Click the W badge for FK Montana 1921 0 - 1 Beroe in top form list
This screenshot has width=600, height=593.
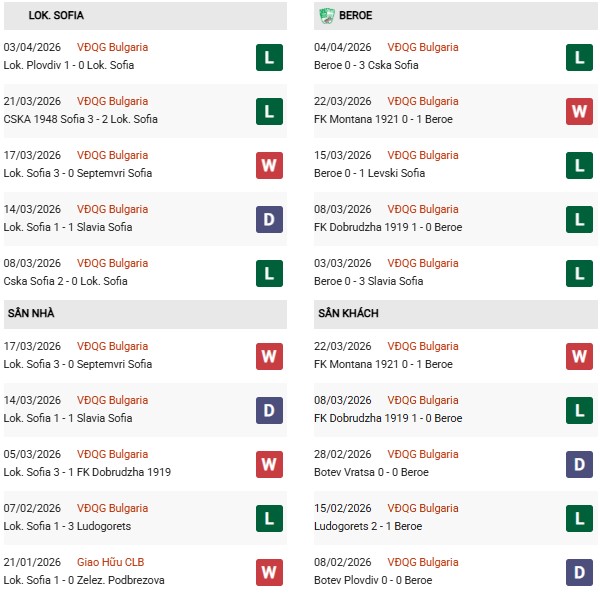[x=580, y=111]
